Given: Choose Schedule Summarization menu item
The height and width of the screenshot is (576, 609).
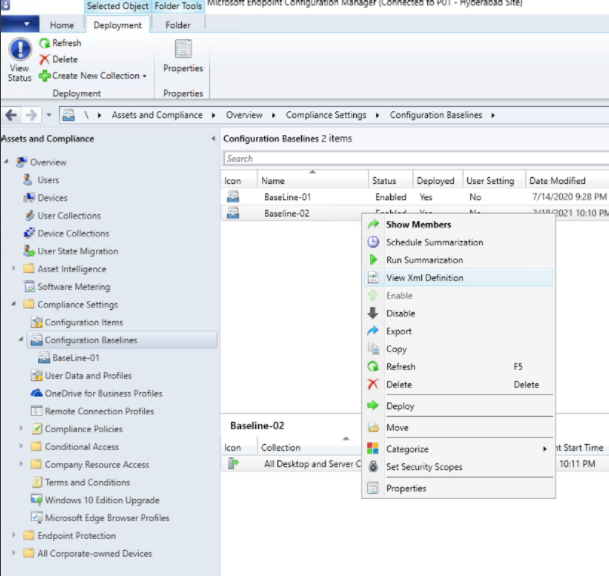Looking at the screenshot, I should [458, 242].
